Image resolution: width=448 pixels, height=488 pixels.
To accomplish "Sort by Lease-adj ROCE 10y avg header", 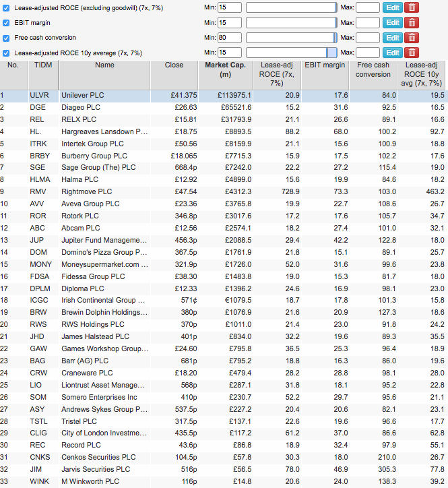I will 421,75.
